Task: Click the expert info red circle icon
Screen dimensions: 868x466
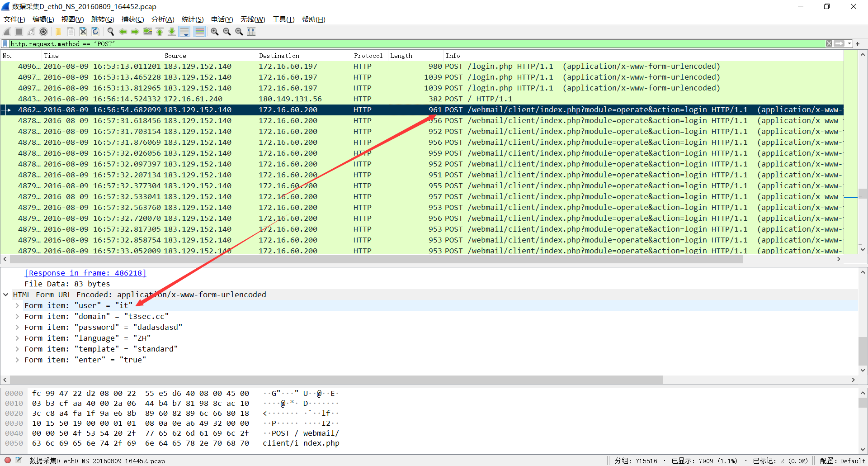Action: [x=8, y=460]
